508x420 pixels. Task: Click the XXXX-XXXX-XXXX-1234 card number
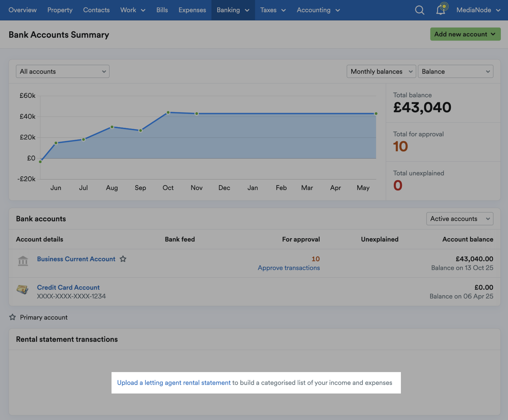point(71,296)
